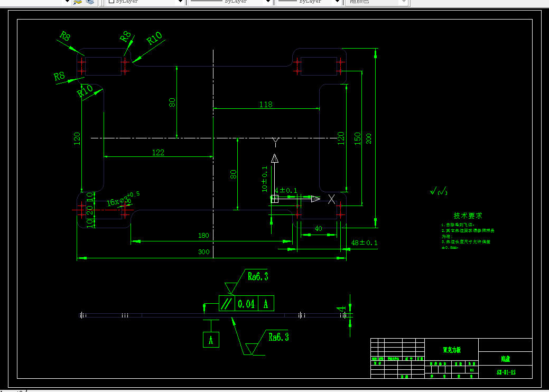Select the 20 slot height dimension text
Viewport: 549px width, 392px height.
coord(90,210)
